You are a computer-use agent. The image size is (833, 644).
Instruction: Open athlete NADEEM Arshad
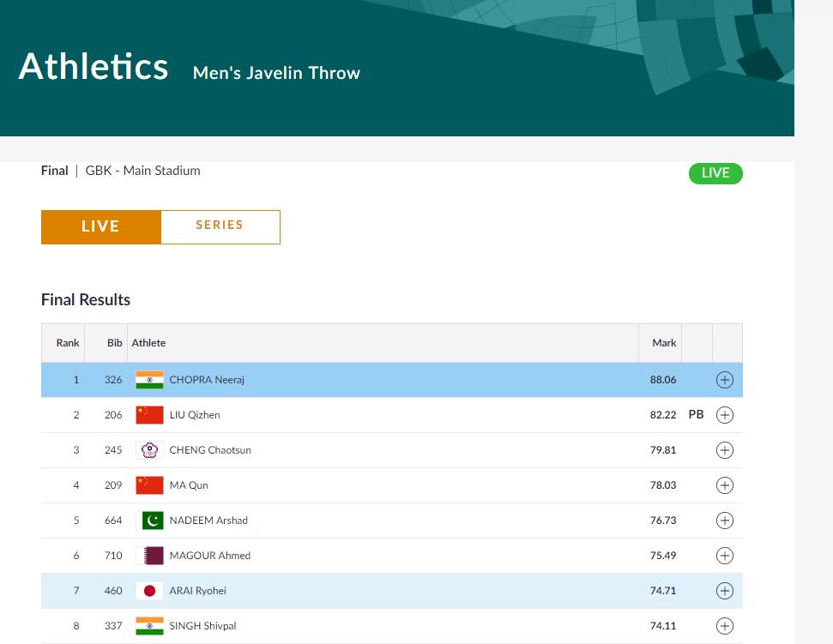pos(208,521)
